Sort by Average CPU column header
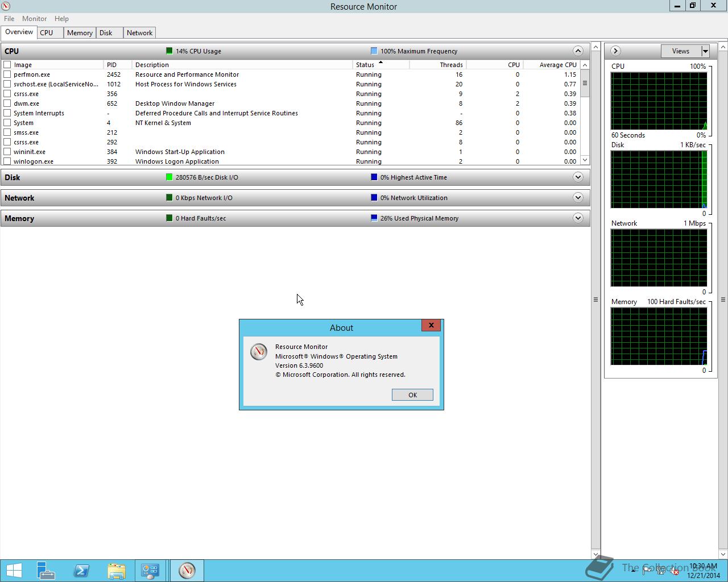This screenshot has height=582, width=728. point(552,65)
